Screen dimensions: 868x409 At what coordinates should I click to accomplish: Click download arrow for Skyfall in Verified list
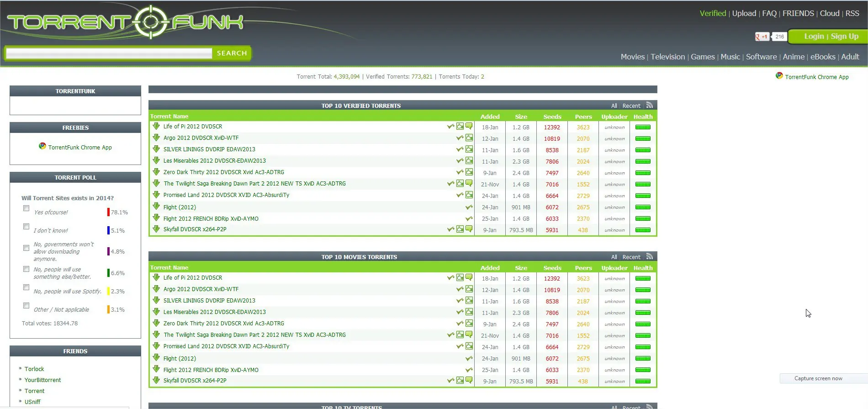pyautogui.click(x=156, y=229)
